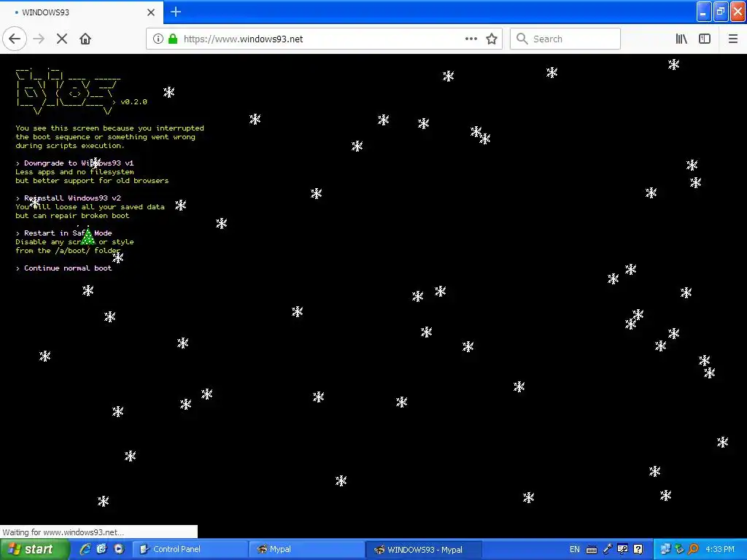The width and height of the screenshot is (747, 560).
Task: Focus the URL address bar
Action: [324, 39]
